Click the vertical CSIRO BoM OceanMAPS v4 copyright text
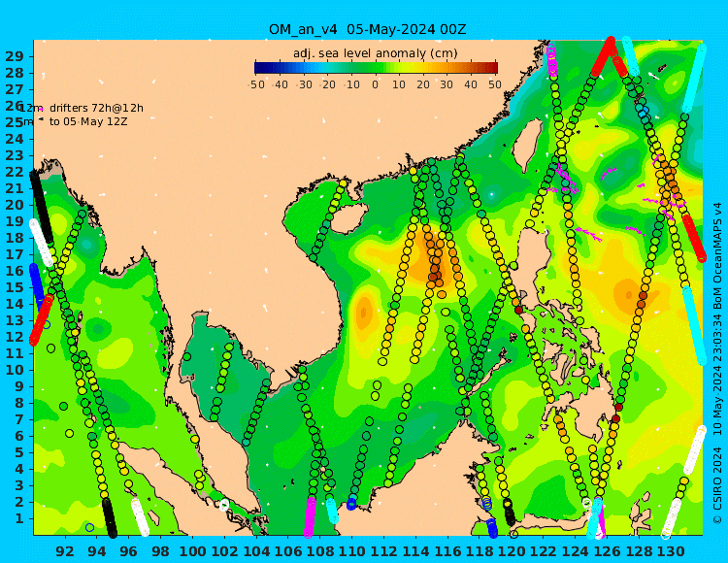 click(x=717, y=363)
